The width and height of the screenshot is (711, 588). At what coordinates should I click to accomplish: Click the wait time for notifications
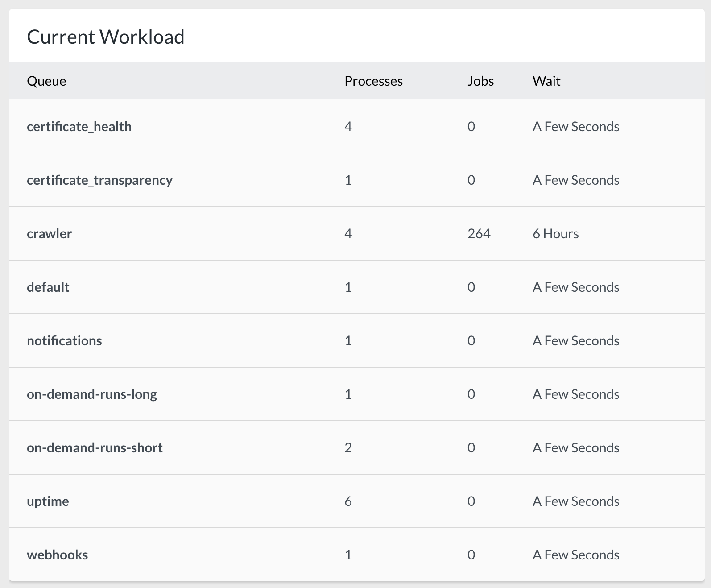coord(576,341)
